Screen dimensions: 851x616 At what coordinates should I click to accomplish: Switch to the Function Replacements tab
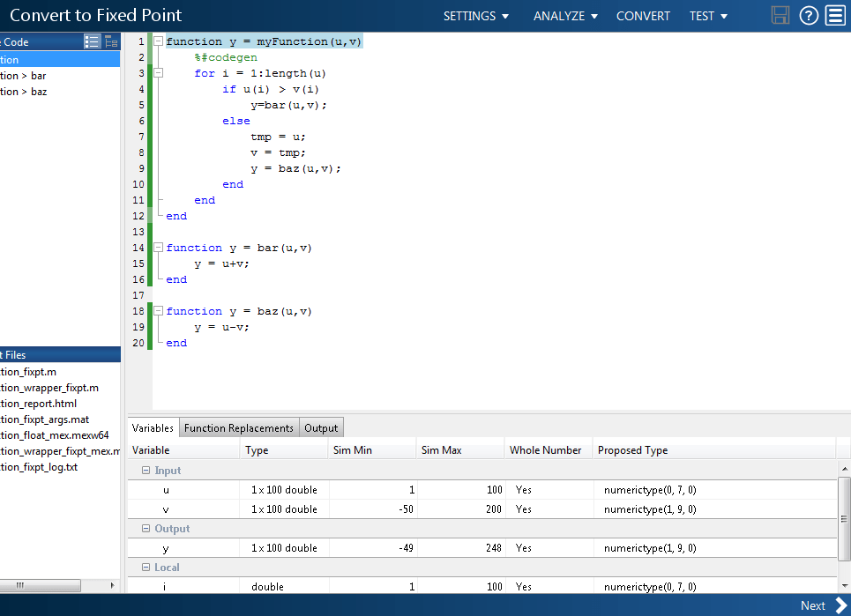coord(239,428)
